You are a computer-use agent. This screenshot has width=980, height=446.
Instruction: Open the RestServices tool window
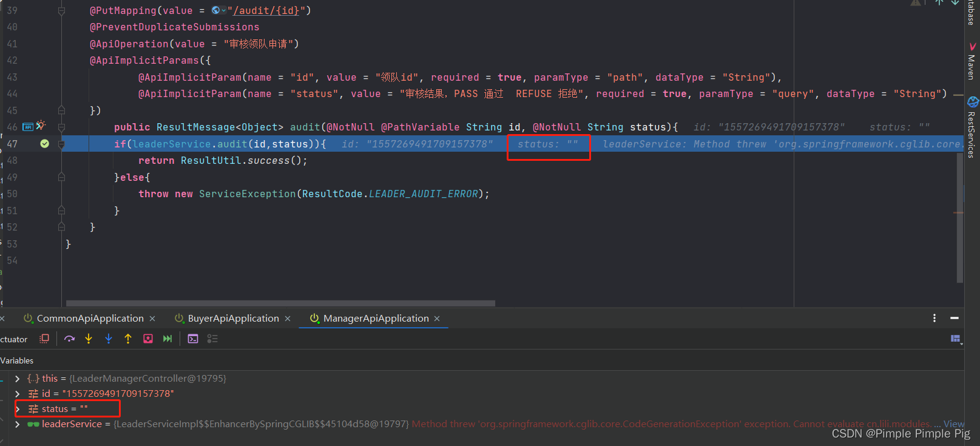pyautogui.click(x=973, y=127)
